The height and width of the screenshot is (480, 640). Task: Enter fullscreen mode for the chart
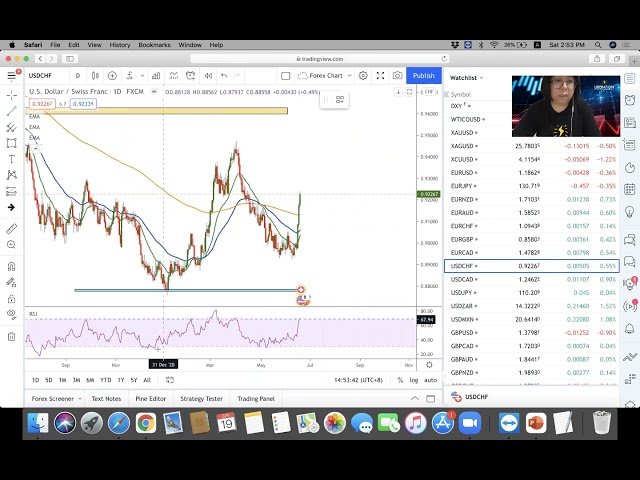[x=380, y=76]
